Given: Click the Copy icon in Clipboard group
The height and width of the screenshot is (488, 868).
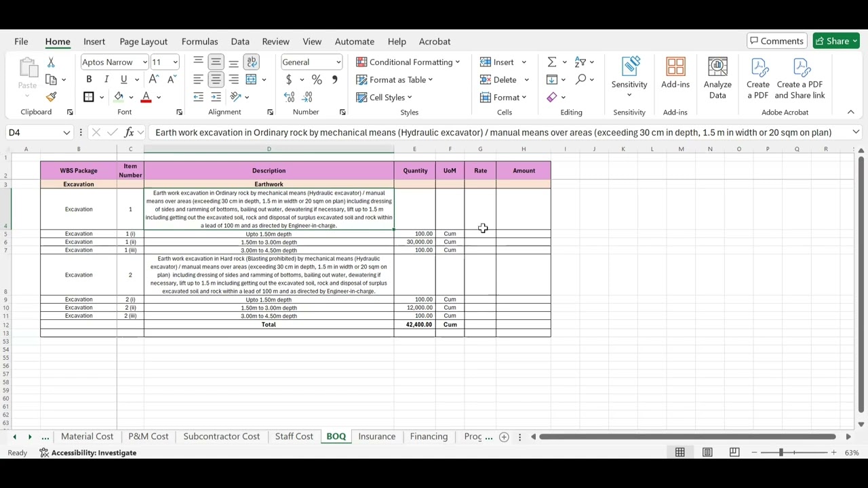Looking at the screenshot, I should coord(51,79).
